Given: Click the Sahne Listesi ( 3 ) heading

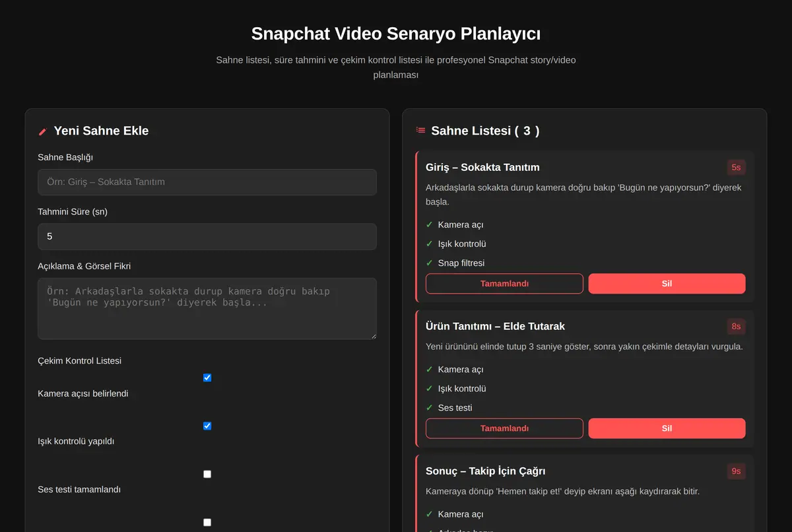Looking at the screenshot, I should click(485, 131).
